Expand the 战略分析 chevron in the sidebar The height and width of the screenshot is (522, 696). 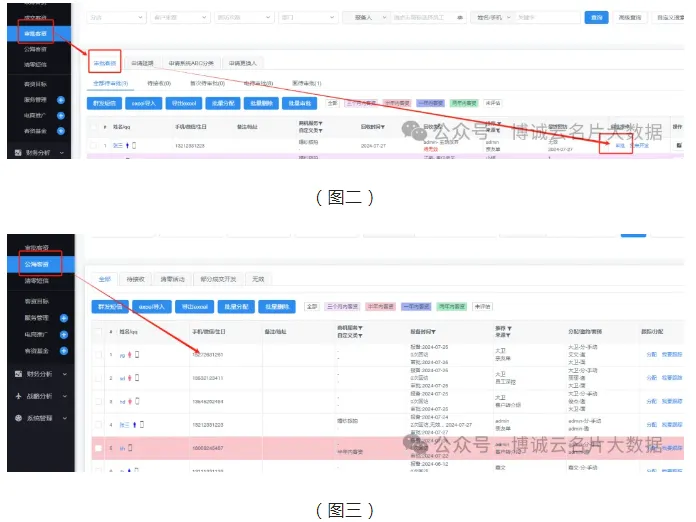coord(65,396)
